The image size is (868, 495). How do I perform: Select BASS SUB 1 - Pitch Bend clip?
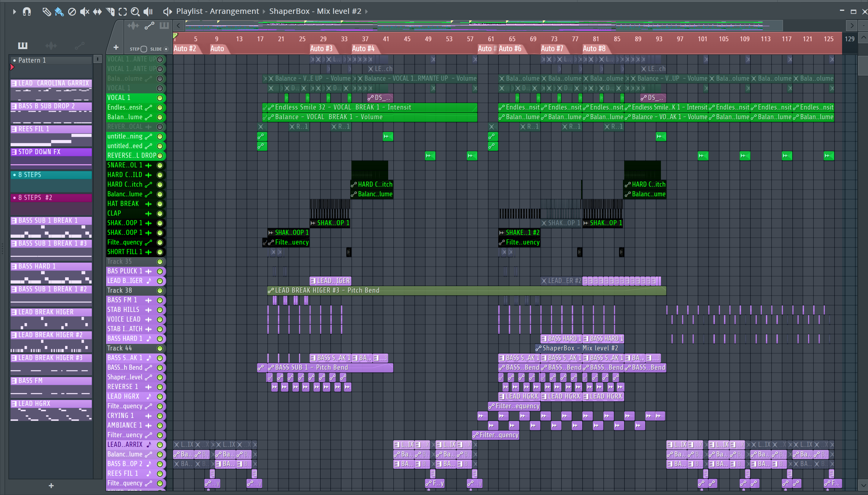coord(330,368)
